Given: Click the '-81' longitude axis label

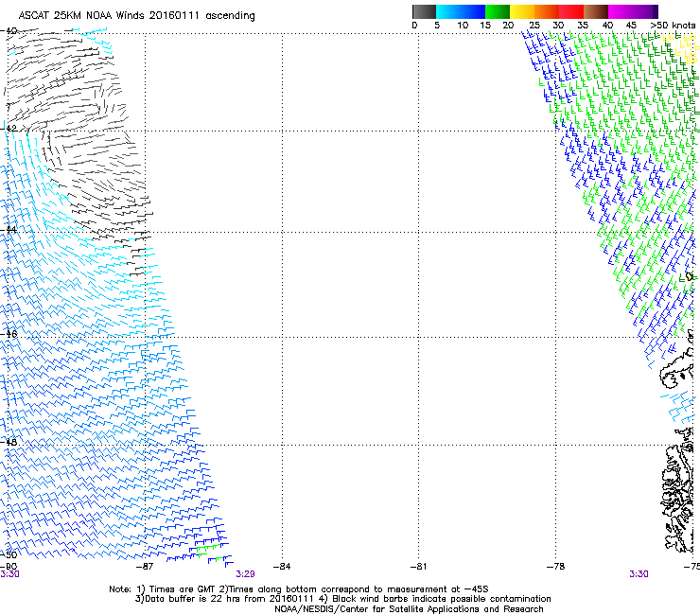Looking at the screenshot, I should tap(418, 567).
